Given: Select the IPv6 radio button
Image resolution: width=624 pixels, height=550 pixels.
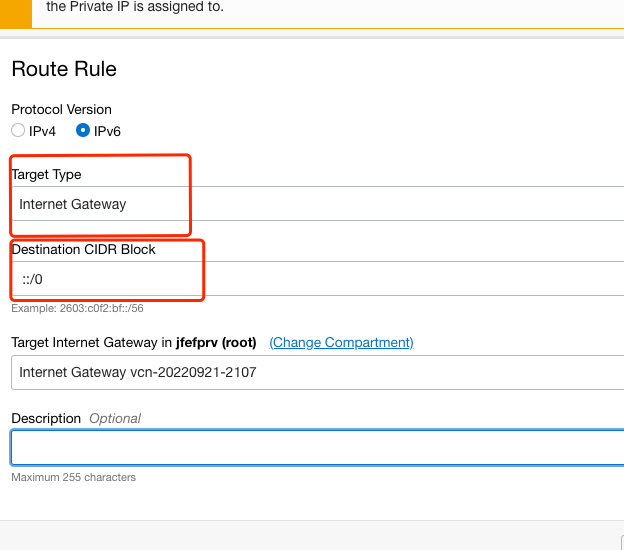Looking at the screenshot, I should [x=83, y=131].
